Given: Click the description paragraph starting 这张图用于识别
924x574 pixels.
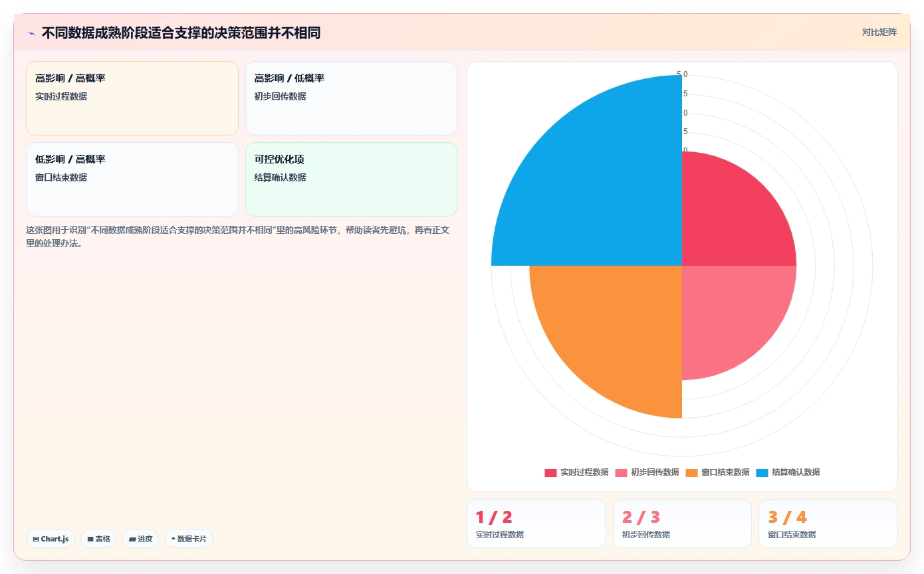Looking at the screenshot, I should pyautogui.click(x=238, y=237).
